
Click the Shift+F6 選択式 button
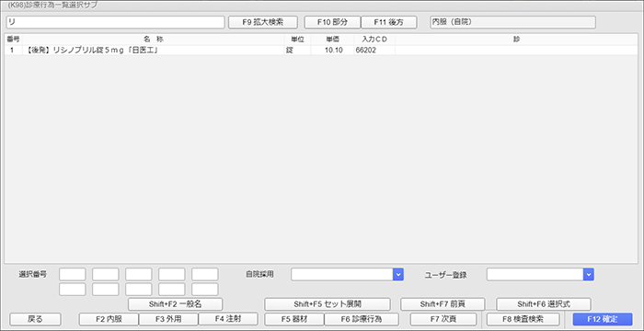[544, 304]
